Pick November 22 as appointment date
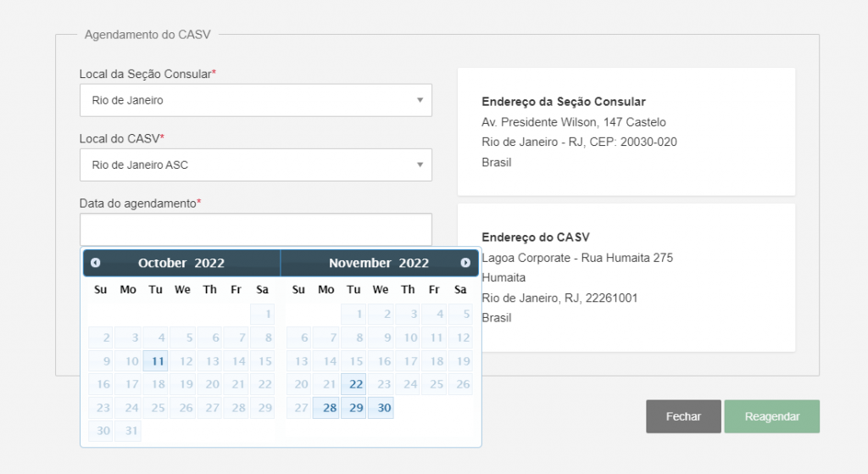Image resolution: width=868 pixels, height=474 pixels. (x=354, y=384)
